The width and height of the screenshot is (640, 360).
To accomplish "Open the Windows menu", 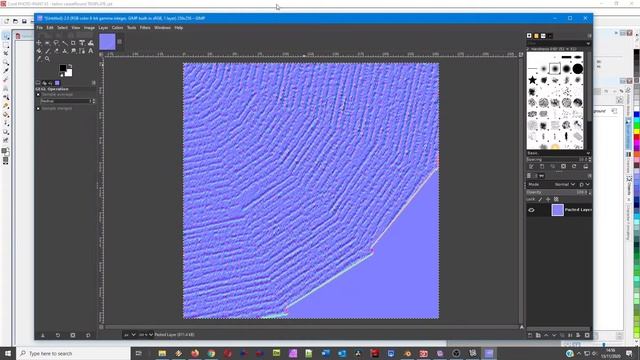I will 162,28.
